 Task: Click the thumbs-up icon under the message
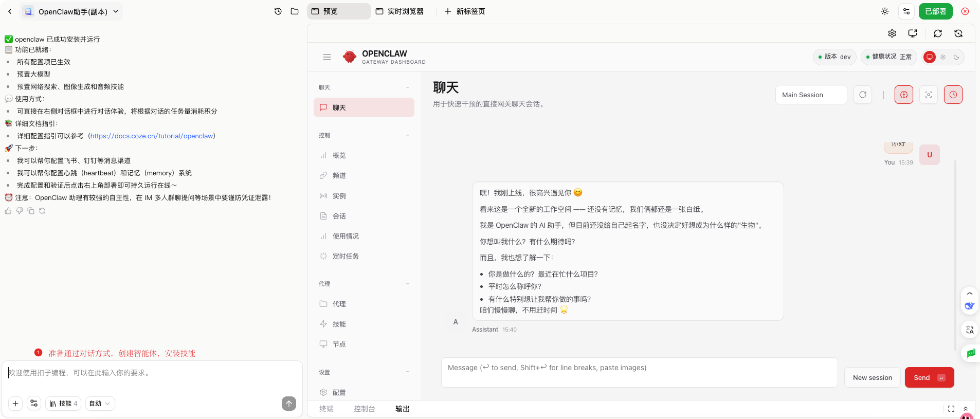click(x=8, y=211)
